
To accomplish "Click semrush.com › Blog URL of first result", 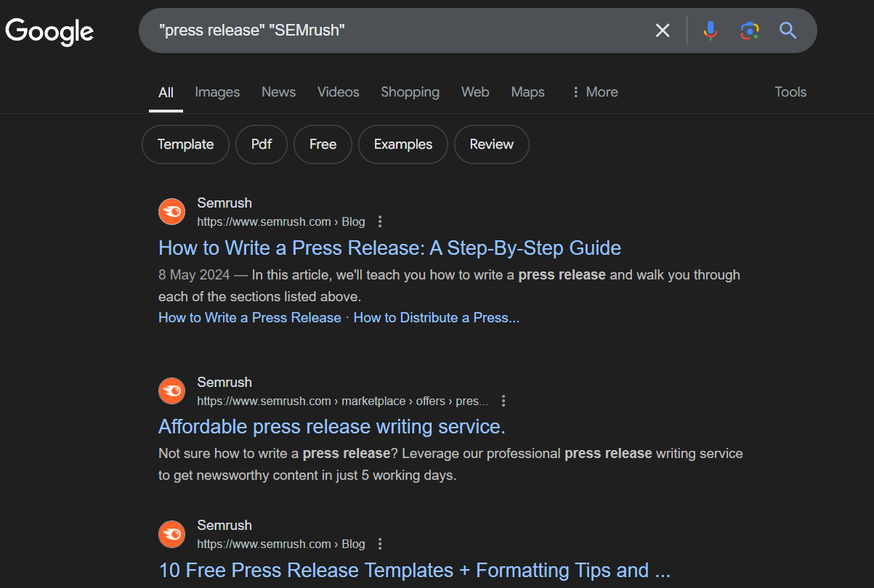I will coord(281,221).
